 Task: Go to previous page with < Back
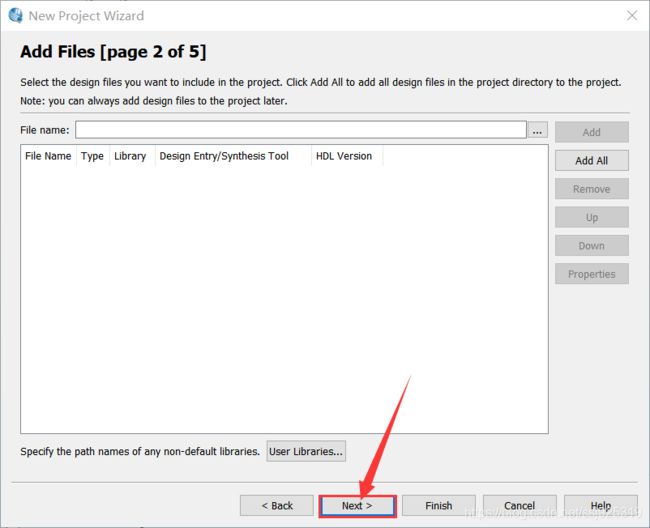(277, 506)
